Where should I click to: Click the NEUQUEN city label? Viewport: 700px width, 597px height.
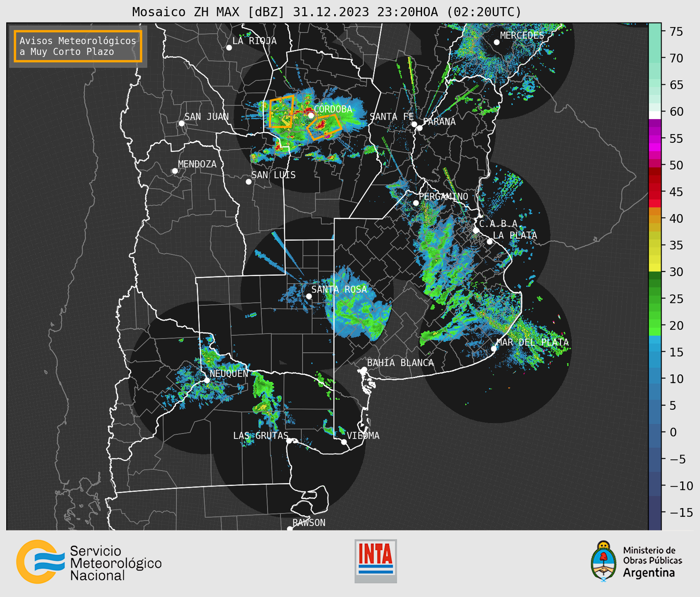coord(229,374)
